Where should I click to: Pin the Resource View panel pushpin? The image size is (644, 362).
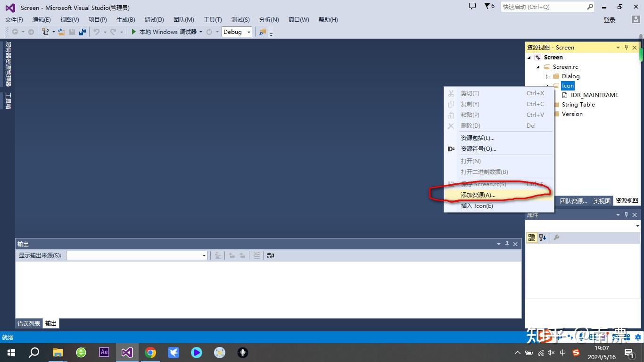[x=626, y=48]
